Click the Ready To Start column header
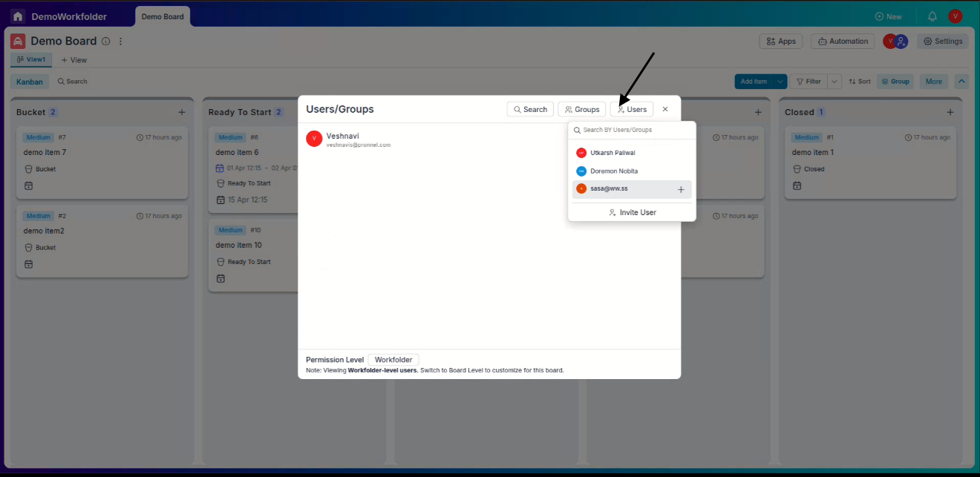 coord(240,112)
